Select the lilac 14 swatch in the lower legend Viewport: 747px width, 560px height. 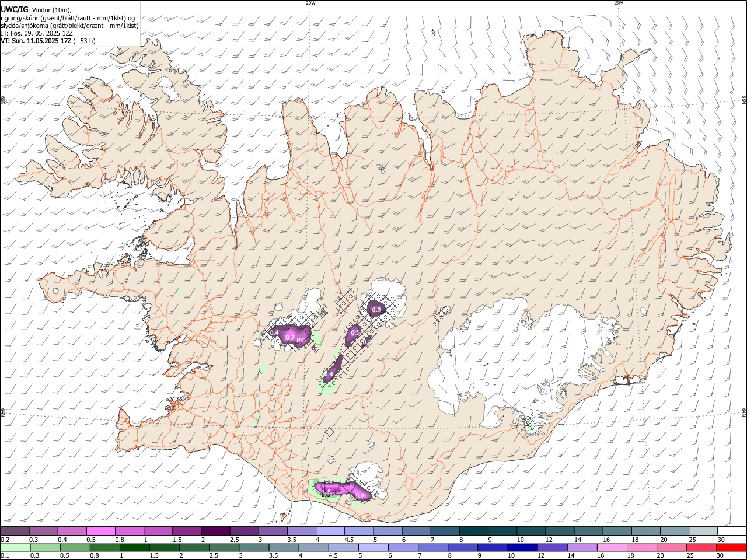pyautogui.click(x=582, y=547)
